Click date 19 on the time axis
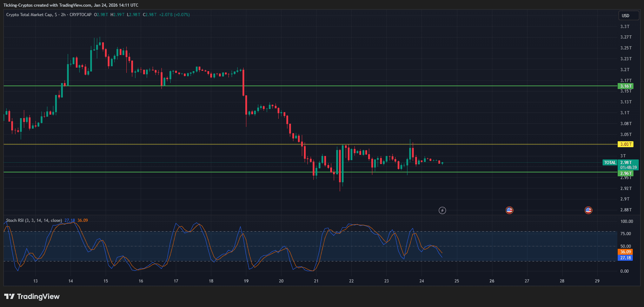 pos(246,281)
